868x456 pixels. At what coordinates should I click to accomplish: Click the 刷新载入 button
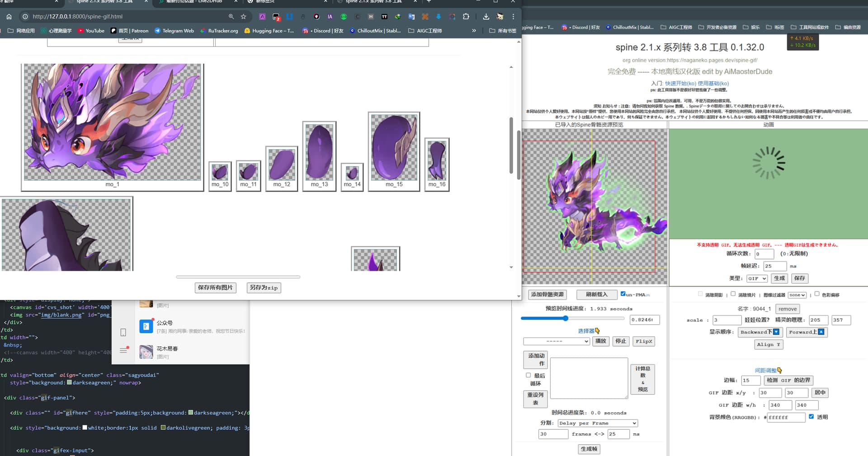597,294
